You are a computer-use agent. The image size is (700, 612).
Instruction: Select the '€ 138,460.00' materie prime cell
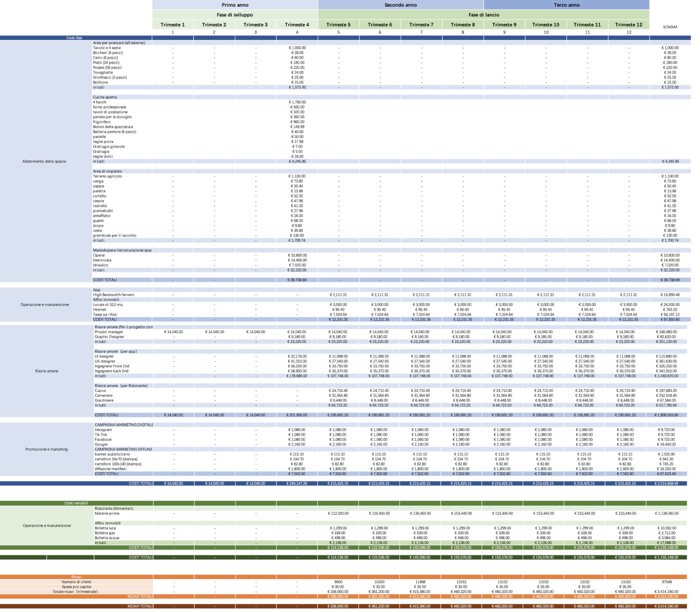point(420,513)
